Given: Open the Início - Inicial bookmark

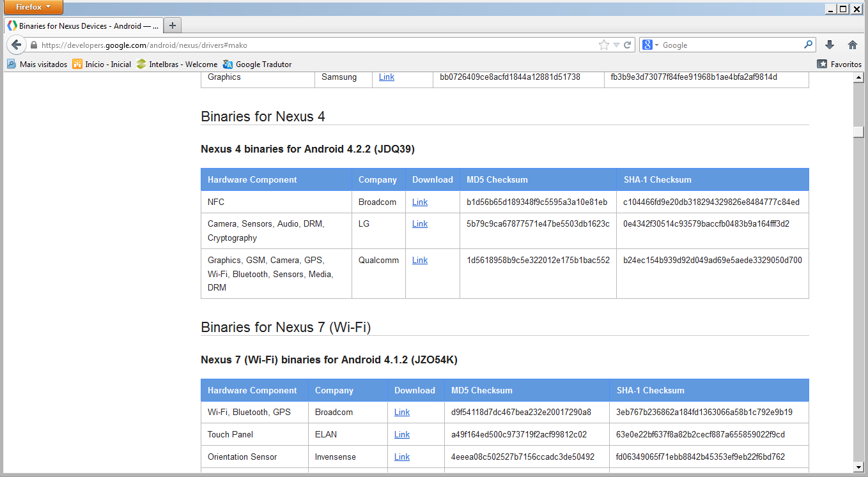Looking at the screenshot, I should click(102, 64).
